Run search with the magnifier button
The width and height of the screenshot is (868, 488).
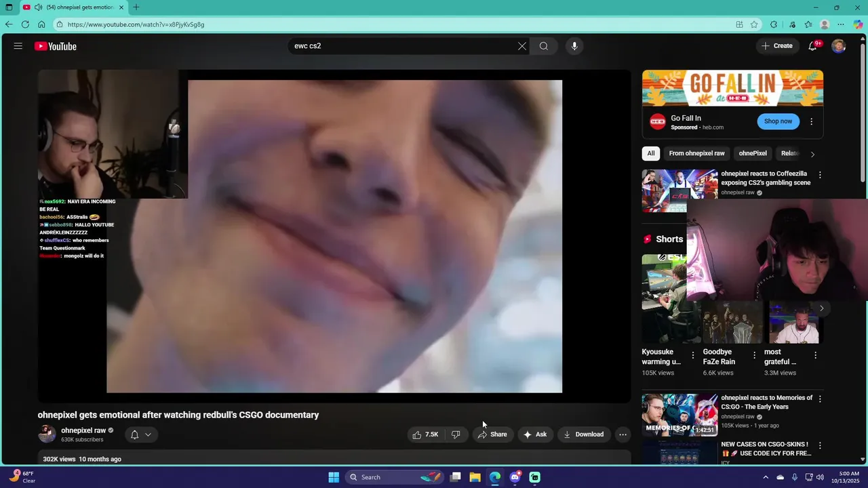click(544, 46)
